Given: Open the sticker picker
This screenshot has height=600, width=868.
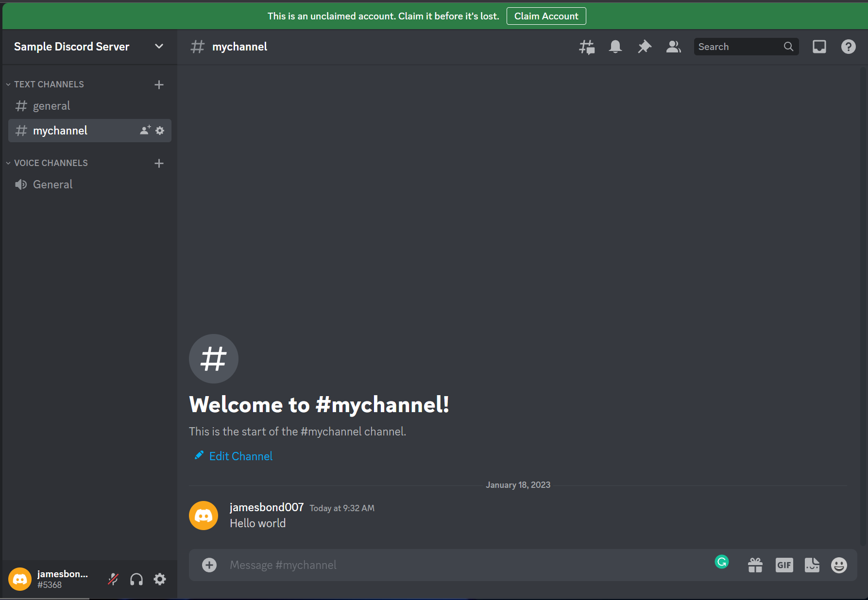Looking at the screenshot, I should (x=812, y=565).
